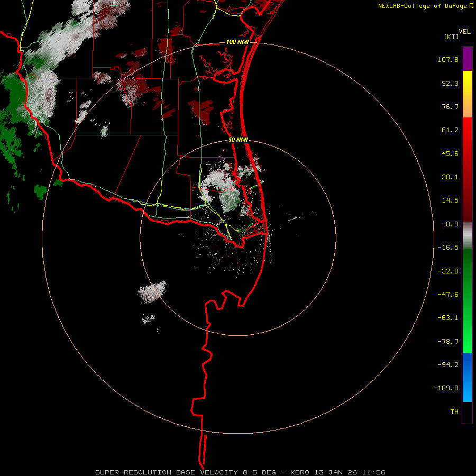Image resolution: width=476 pixels, height=476 pixels.
Task: Click the VEL legend heading
Action: point(464,32)
